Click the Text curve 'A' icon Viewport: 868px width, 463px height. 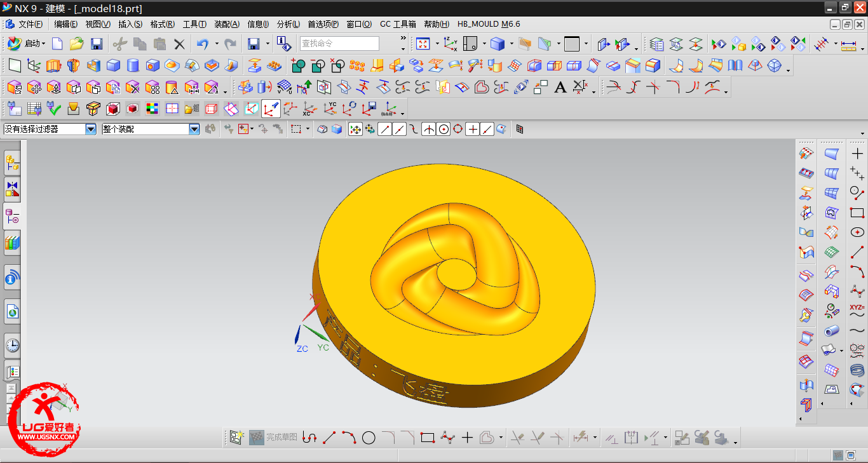click(560, 88)
